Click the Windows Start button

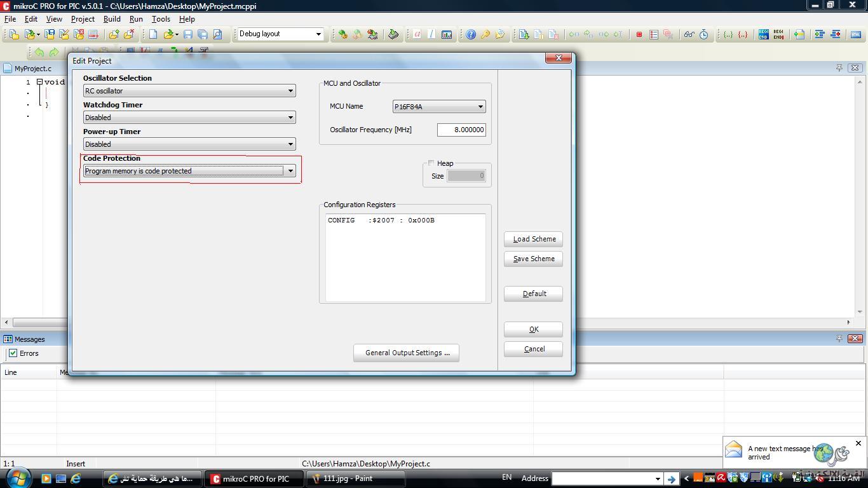[x=17, y=477]
